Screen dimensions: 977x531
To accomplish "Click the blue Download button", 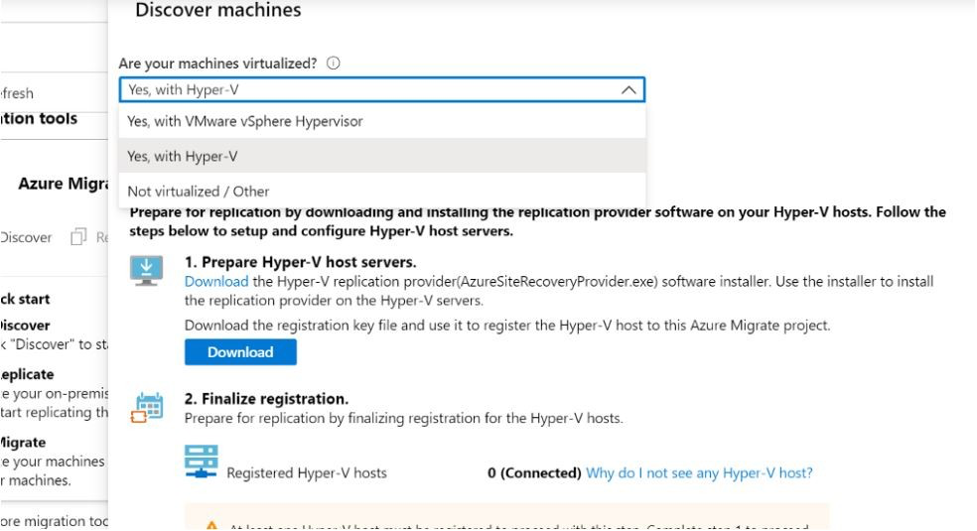I will tap(241, 352).
